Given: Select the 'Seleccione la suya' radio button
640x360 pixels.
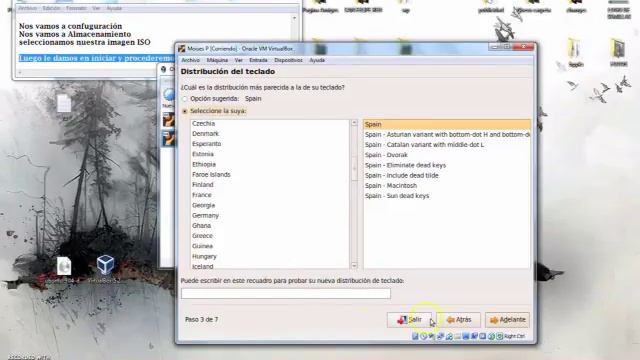Looking at the screenshot, I should 185,111.
